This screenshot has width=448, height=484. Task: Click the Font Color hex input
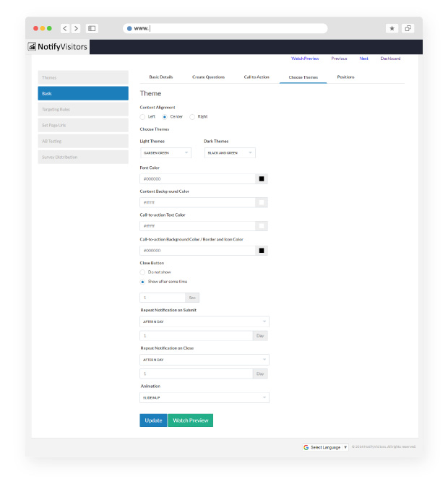pos(197,178)
